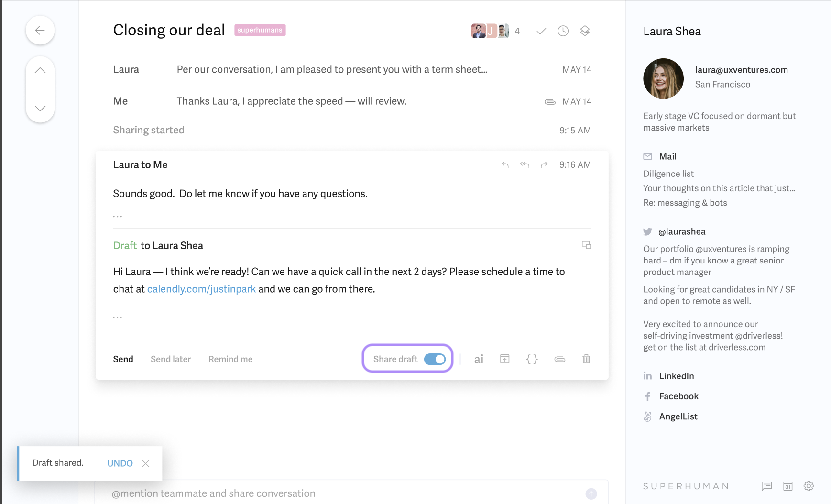831x504 pixels.
Task: Go back with the left arrow button
Action: (40, 30)
